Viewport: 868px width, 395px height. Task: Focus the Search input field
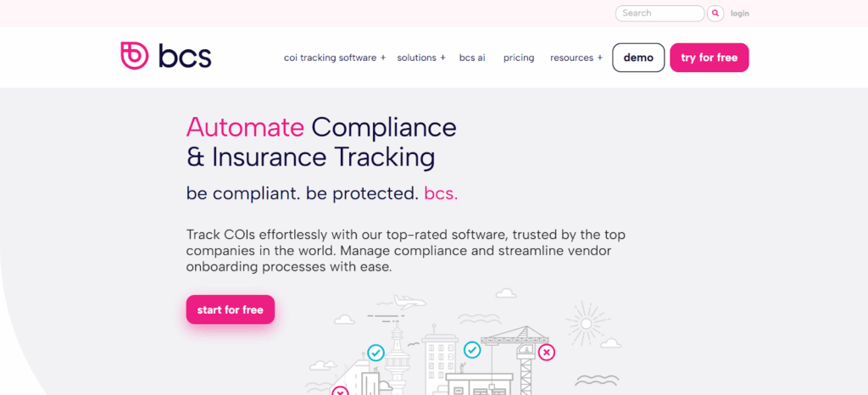660,14
